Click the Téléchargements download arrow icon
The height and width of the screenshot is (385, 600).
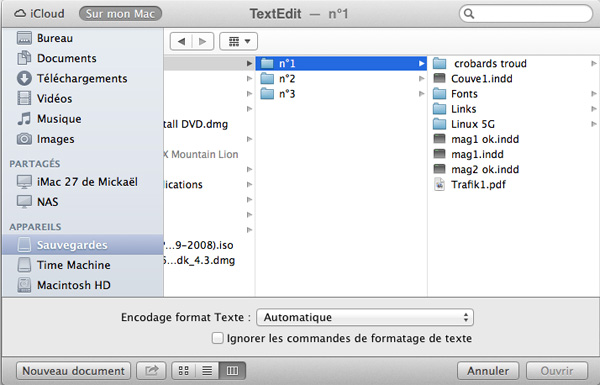tap(24, 78)
